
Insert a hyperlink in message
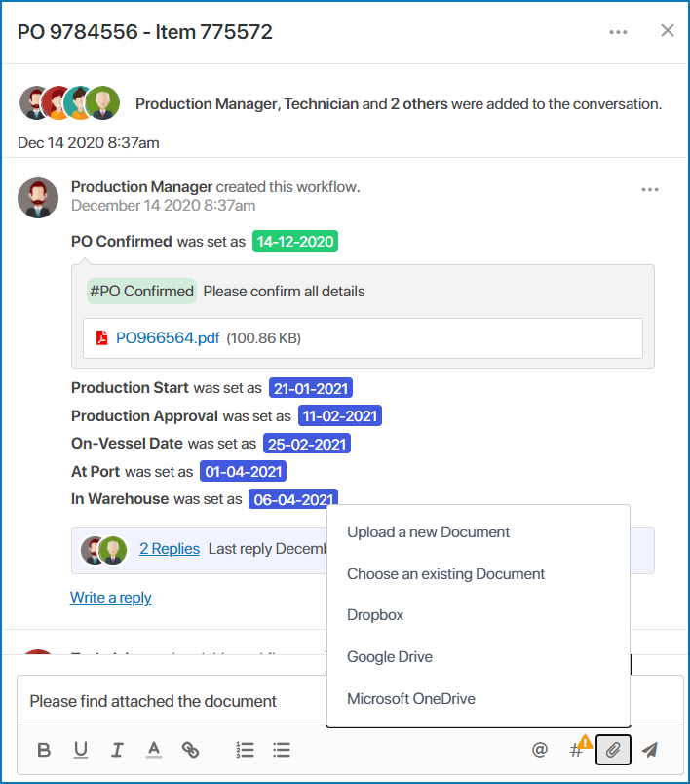191,750
